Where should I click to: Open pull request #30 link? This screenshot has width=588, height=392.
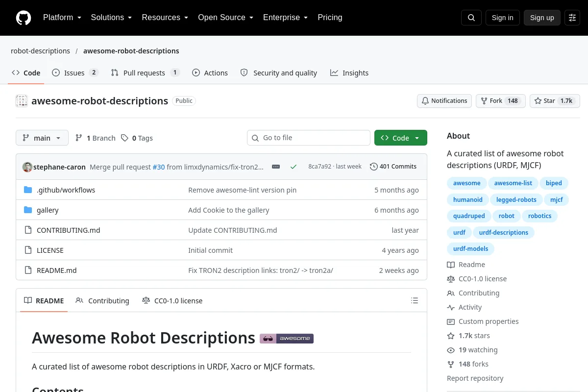[159, 167]
